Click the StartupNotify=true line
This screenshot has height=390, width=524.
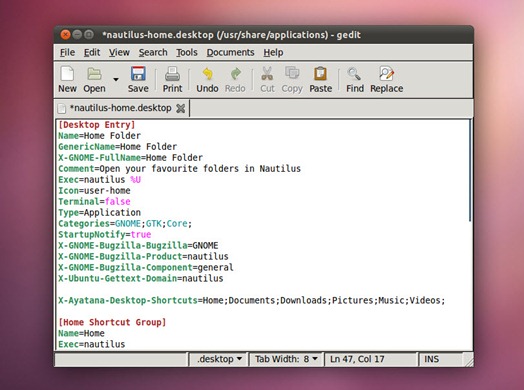point(105,235)
